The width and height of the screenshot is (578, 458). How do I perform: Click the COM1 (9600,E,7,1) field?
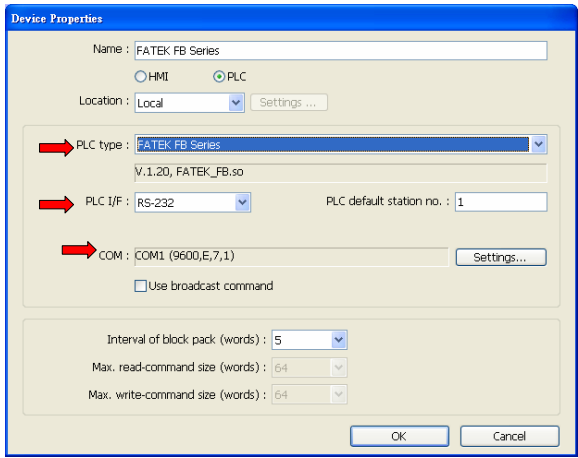click(x=292, y=256)
